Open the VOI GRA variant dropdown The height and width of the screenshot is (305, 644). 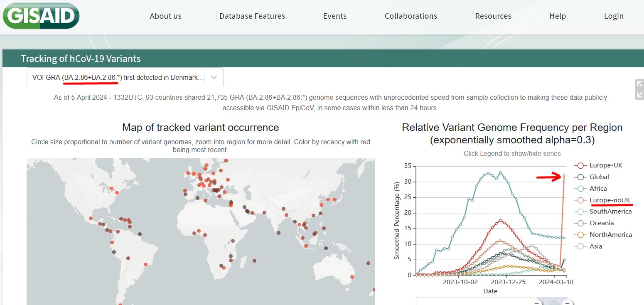click(118, 77)
